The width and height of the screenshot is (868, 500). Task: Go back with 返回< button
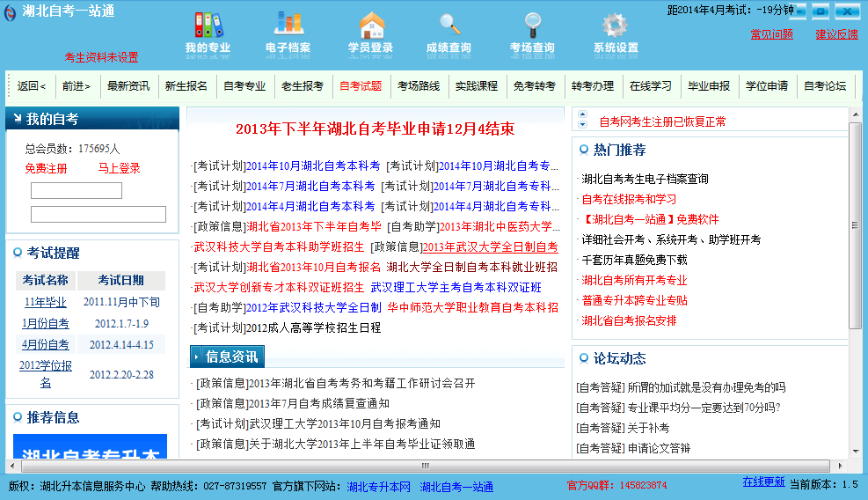[31, 86]
